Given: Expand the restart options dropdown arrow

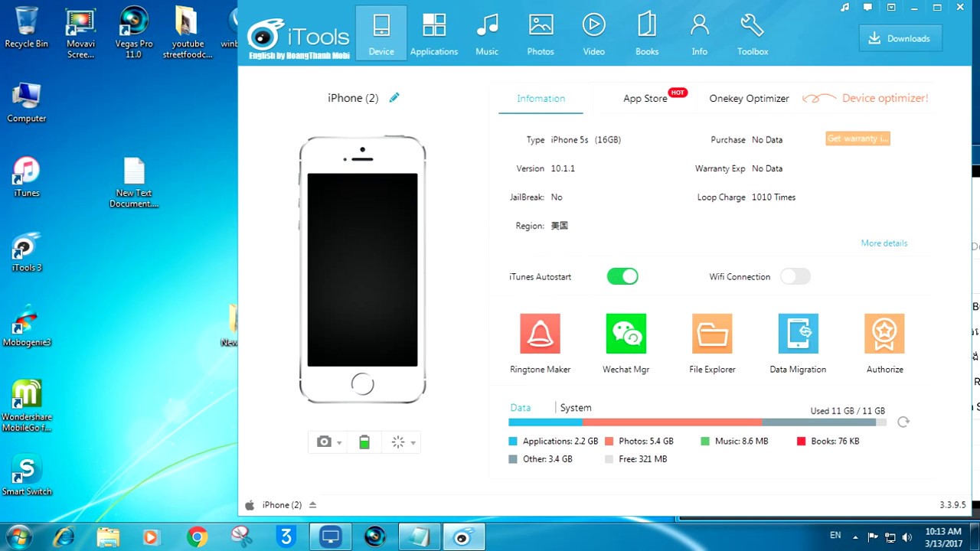Looking at the screenshot, I should pos(413,442).
